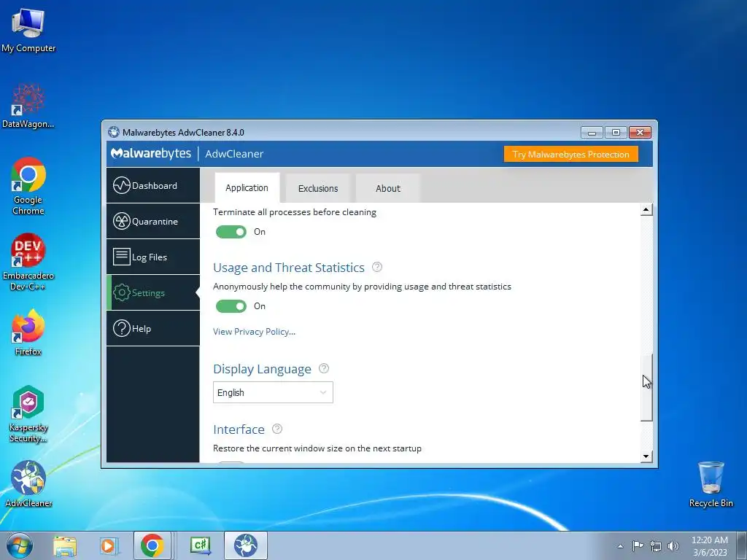This screenshot has height=560, width=747.
Task: Open the Action Center flag icon
Action: pos(638,545)
